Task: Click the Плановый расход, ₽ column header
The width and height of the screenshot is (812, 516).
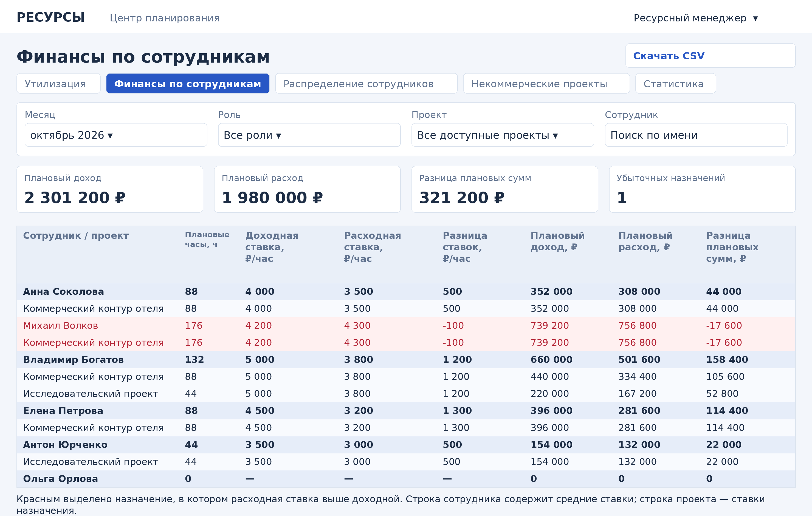Action: point(645,241)
